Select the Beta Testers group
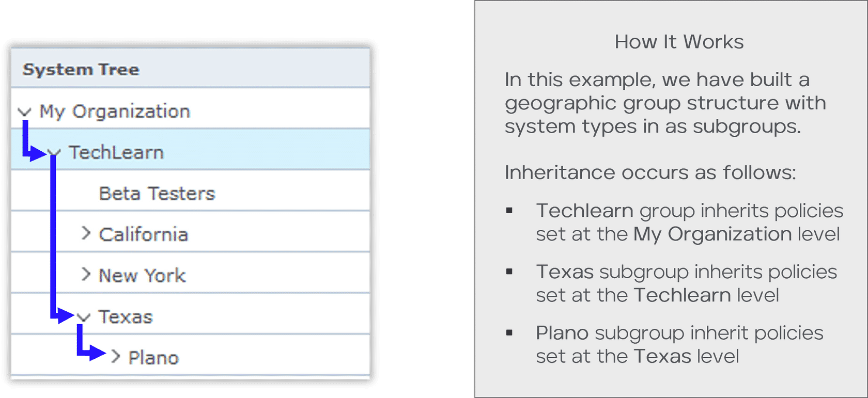 157,194
